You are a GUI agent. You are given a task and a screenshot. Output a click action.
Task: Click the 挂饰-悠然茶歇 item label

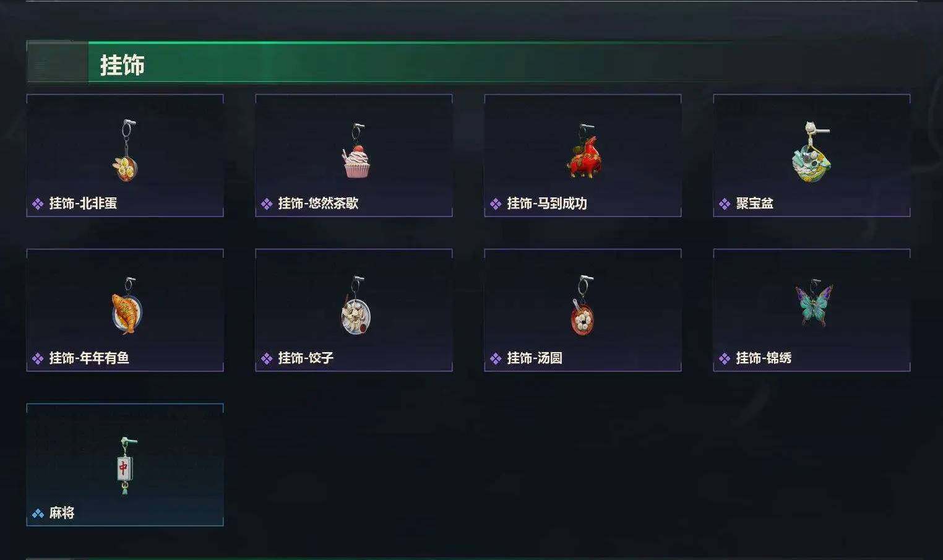pos(318,203)
